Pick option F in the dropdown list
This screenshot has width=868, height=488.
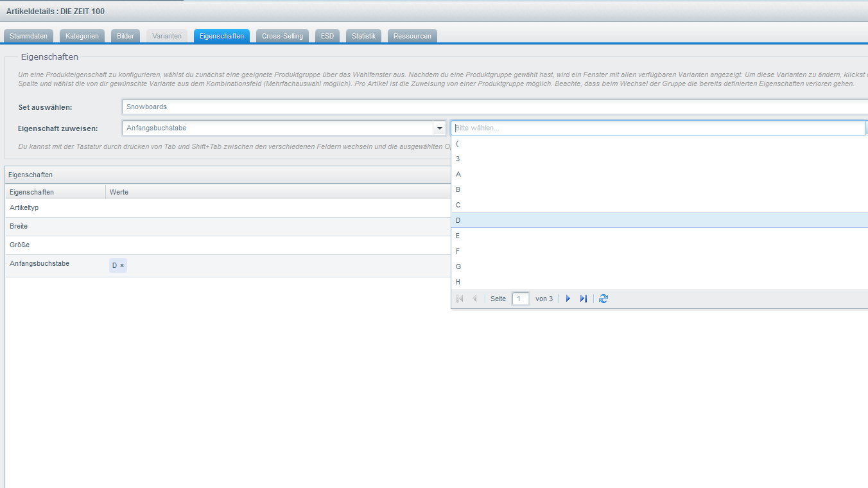click(x=659, y=251)
